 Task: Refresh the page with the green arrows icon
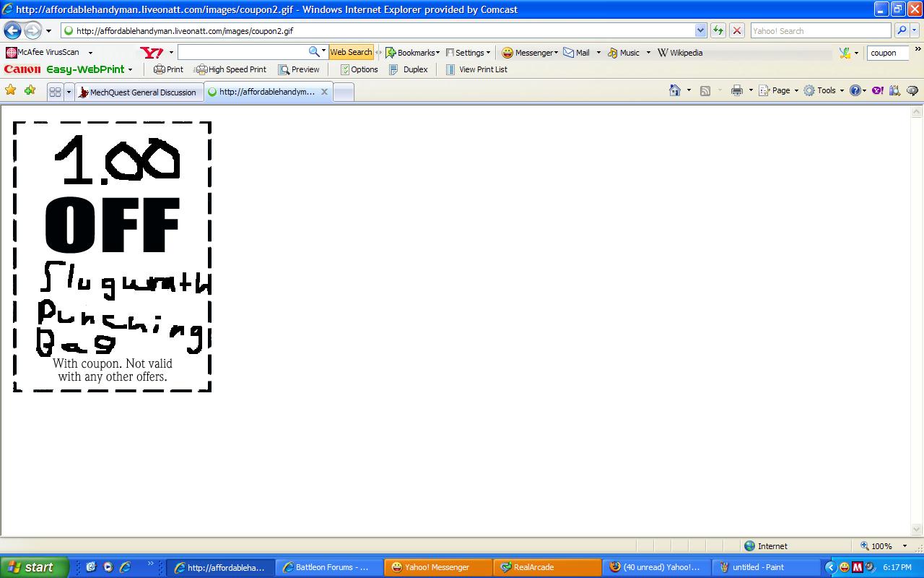[718, 31]
